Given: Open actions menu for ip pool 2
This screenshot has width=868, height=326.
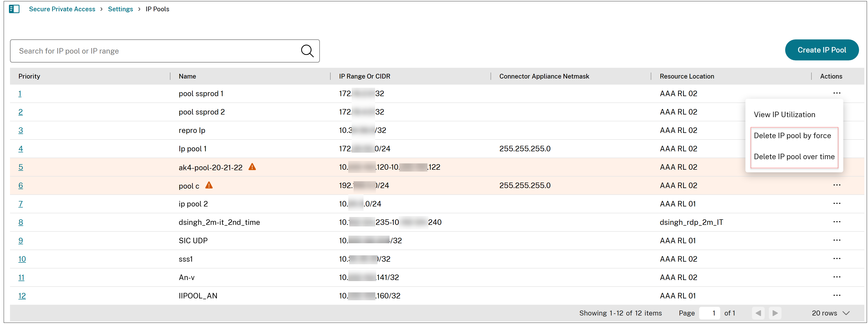Looking at the screenshot, I should click(837, 203).
